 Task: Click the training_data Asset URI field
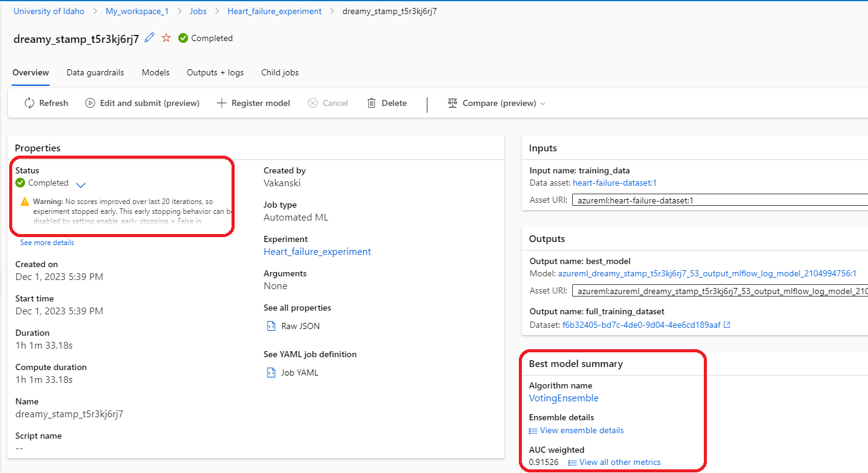pos(720,200)
